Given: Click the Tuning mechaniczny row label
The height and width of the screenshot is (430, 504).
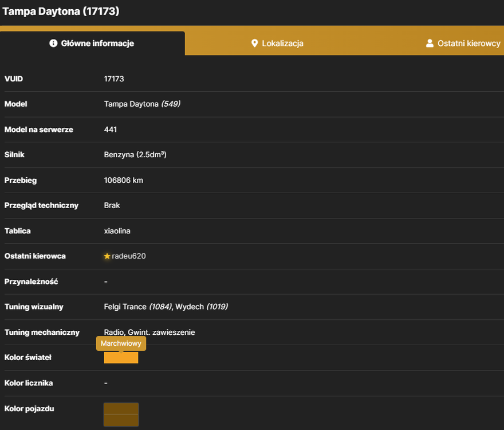Looking at the screenshot, I should [x=42, y=332].
